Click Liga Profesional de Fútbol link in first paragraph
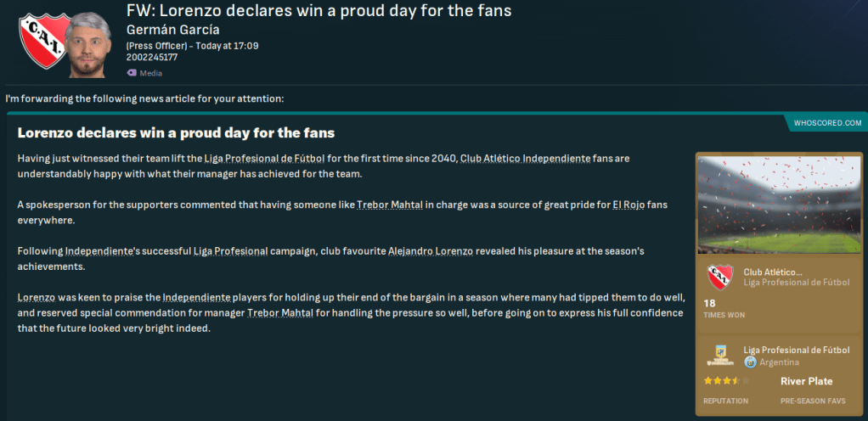This screenshot has height=421, width=868. pyautogui.click(x=273, y=159)
